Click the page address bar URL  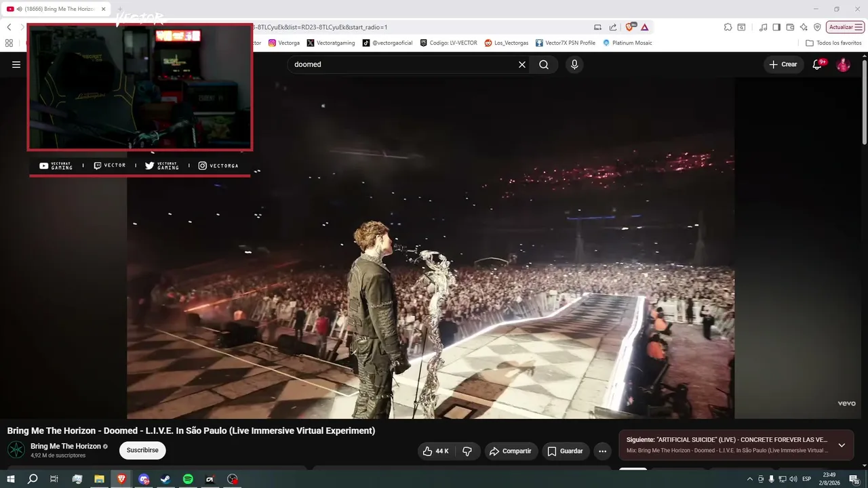(x=319, y=27)
